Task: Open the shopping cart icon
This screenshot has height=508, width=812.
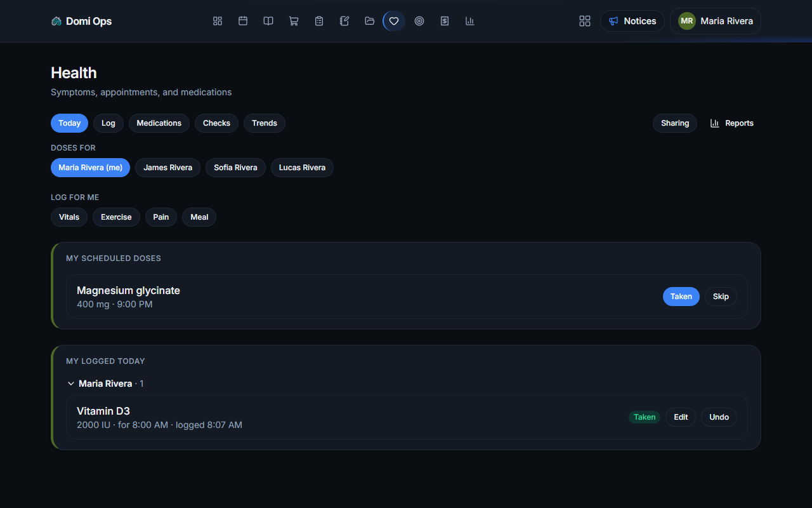Action: (x=294, y=21)
